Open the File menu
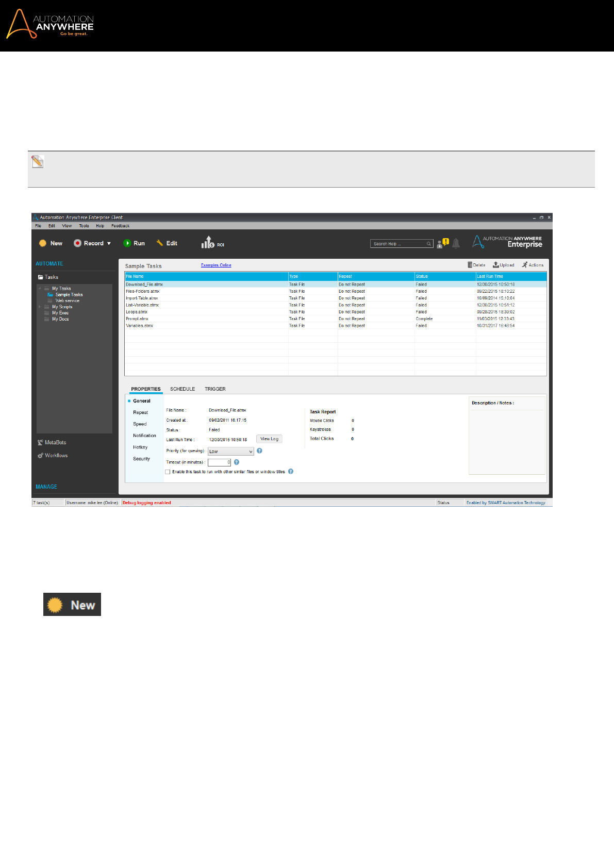The height and width of the screenshot is (868, 614). 38,226
